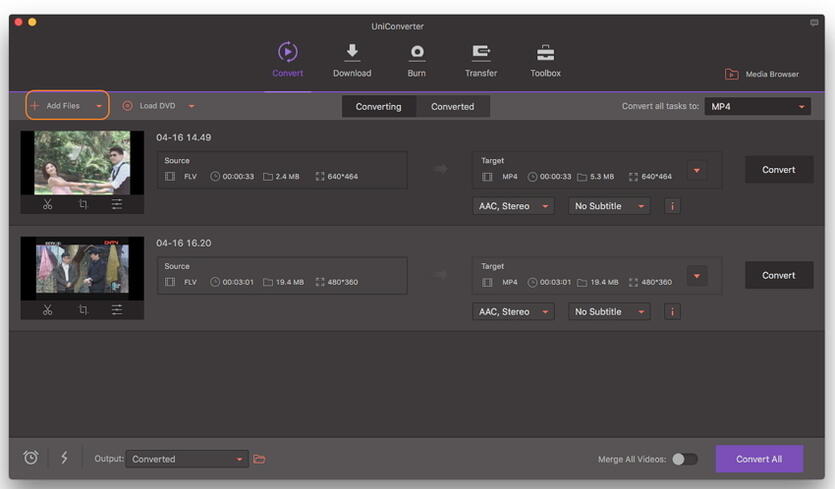
Task: Convert the 04-16 14.49 video
Action: click(779, 169)
